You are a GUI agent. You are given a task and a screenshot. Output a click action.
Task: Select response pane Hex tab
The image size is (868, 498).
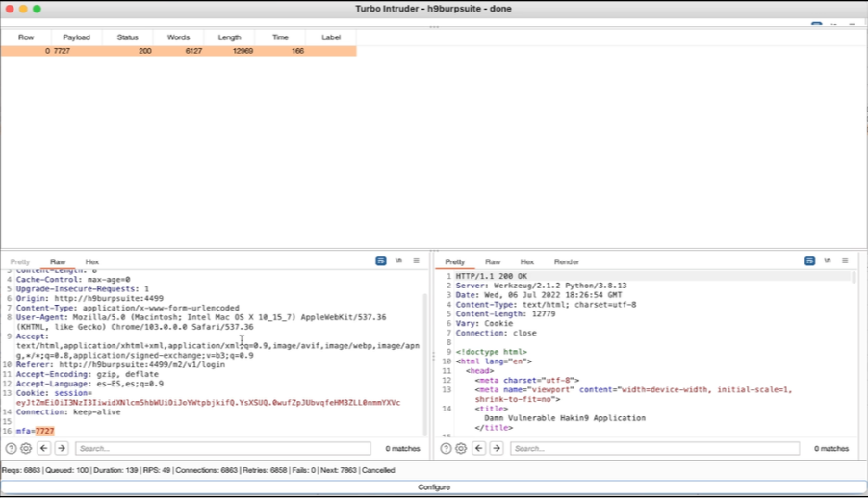click(x=527, y=261)
